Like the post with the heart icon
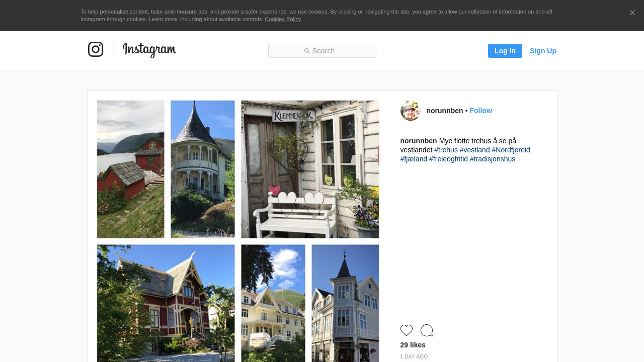The height and width of the screenshot is (362, 644). [x=407, y=330]
